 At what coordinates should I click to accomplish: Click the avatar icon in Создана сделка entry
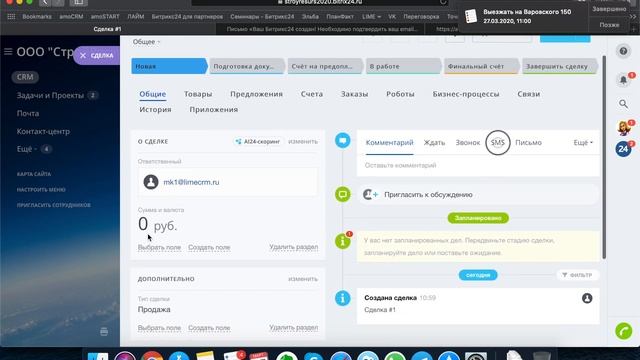pyautogui.click(x=587, y=298)
